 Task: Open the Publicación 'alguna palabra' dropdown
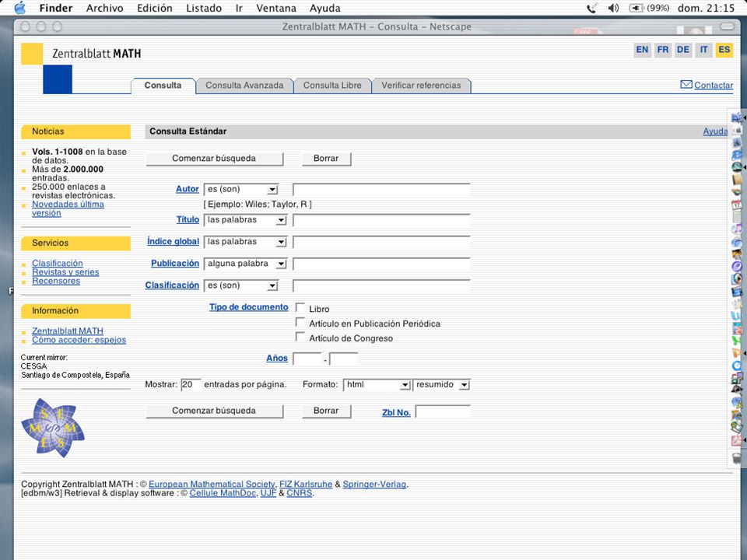click(245, 264)
